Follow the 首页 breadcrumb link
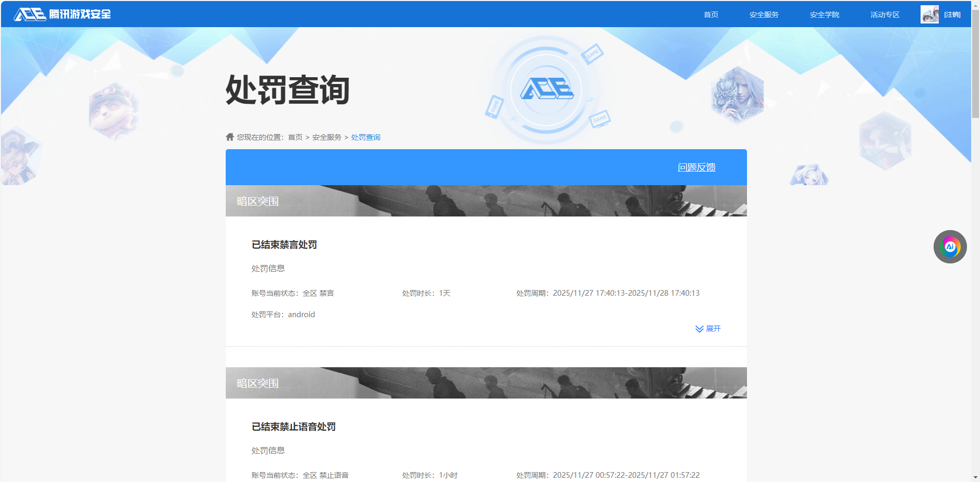The height and width of the screenshot is (482, 980). tap(296, 137)
